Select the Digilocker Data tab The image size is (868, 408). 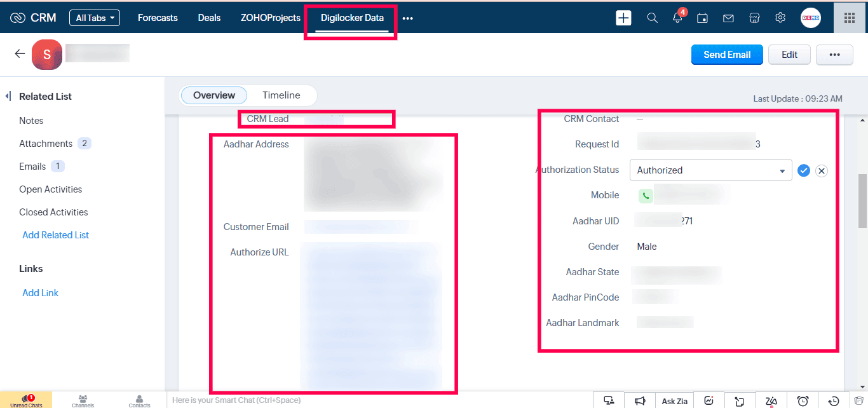tap(352, 18)
